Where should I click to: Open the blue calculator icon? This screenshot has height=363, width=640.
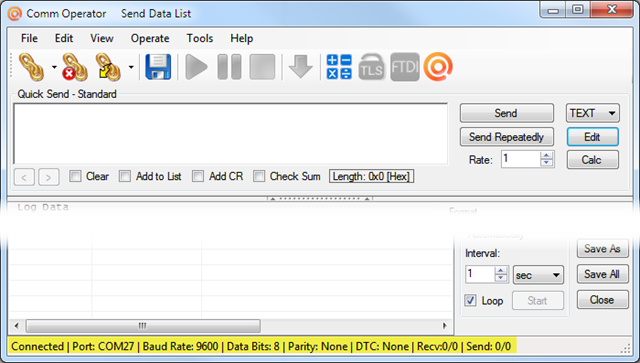coord(339,67)
